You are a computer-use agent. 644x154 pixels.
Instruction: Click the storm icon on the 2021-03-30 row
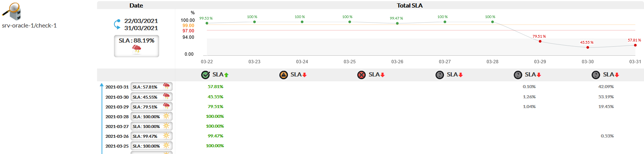pyautogui.click(x=166, y=97)
